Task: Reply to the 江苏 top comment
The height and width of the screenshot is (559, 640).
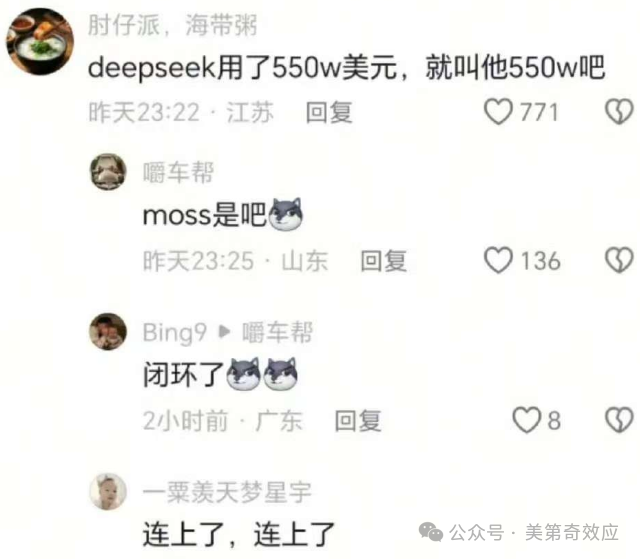Action: point(329,112)
